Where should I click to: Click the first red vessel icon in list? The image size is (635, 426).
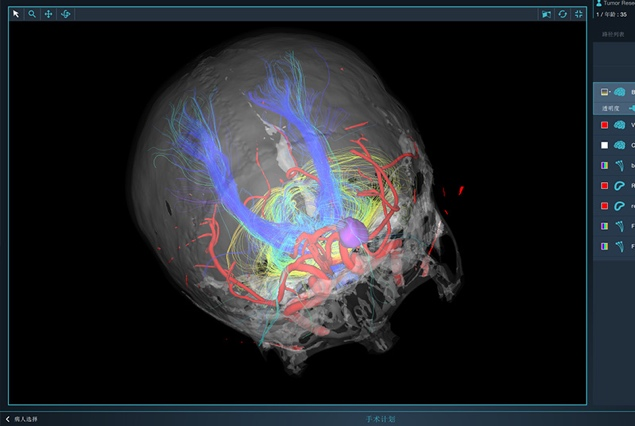620,185
